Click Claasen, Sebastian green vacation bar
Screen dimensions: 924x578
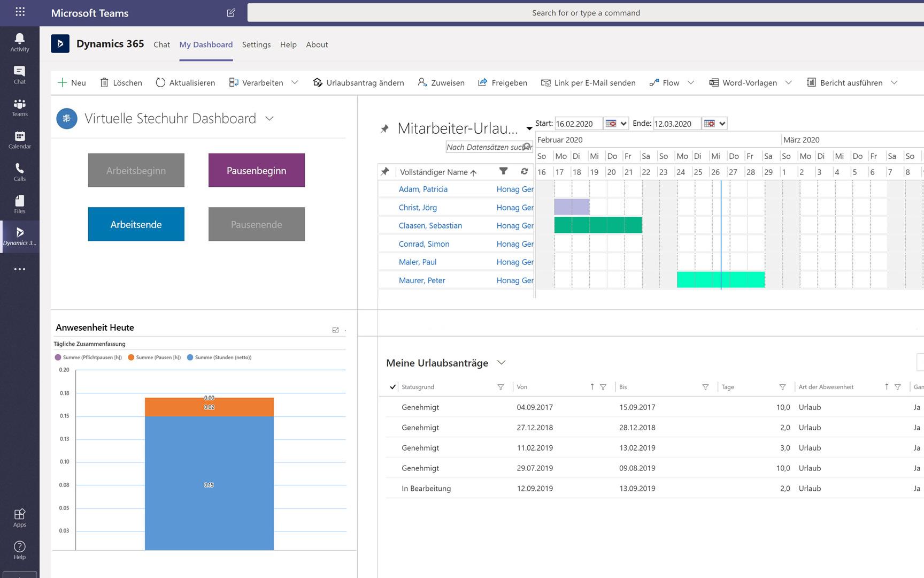598,225
